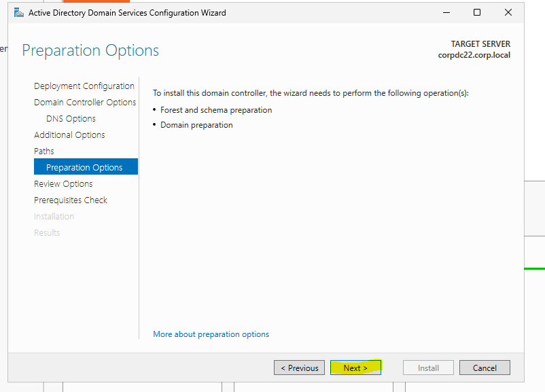Click the Previous button
The height and width of the screenshot is (392, 545).
click(x=299, y=368)
